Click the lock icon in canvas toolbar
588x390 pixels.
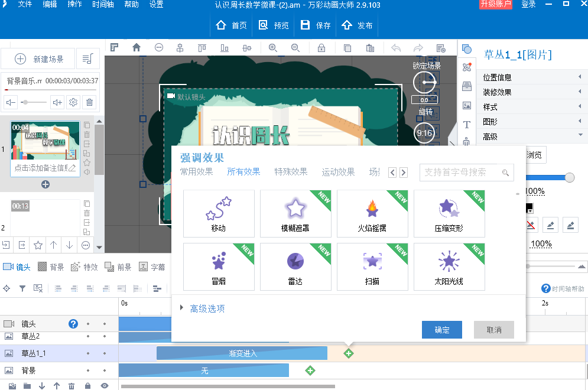click(x=321, y=48)
